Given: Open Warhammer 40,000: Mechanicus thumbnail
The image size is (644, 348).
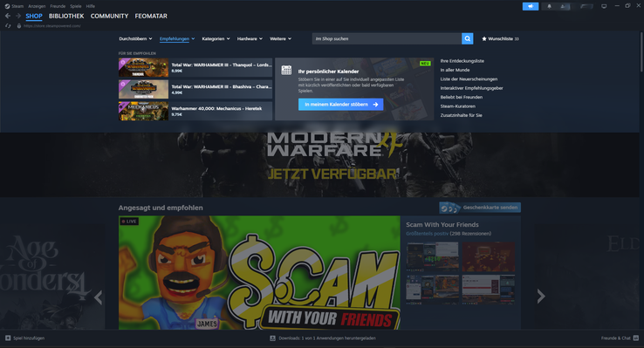Looking at the screenshot, I should point(143,112).
